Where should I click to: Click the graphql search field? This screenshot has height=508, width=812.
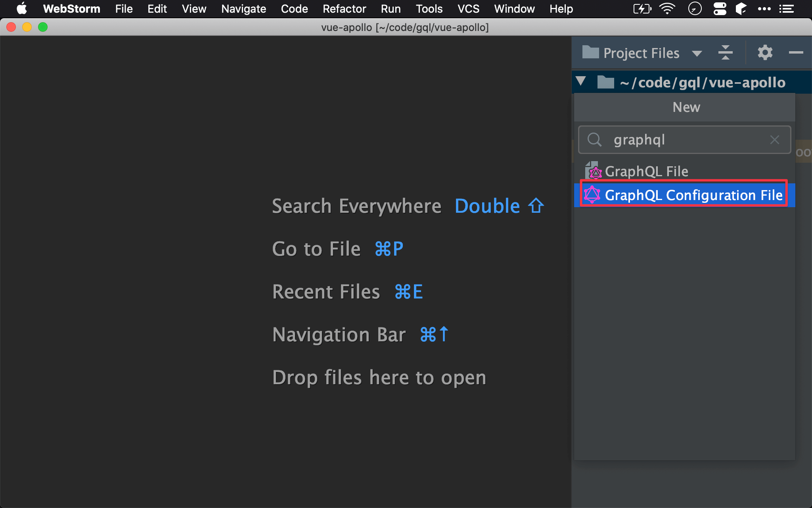[x=684, y=140]
